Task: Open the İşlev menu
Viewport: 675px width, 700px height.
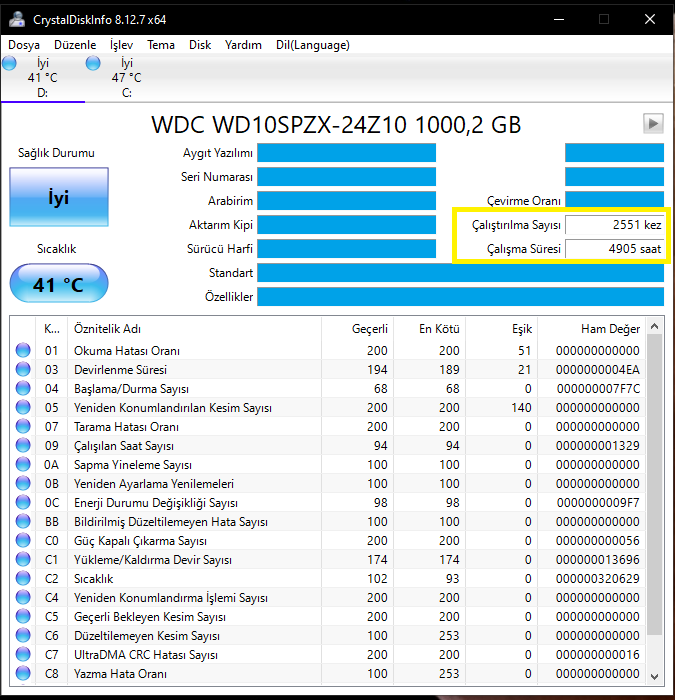Action: point(121,45)
